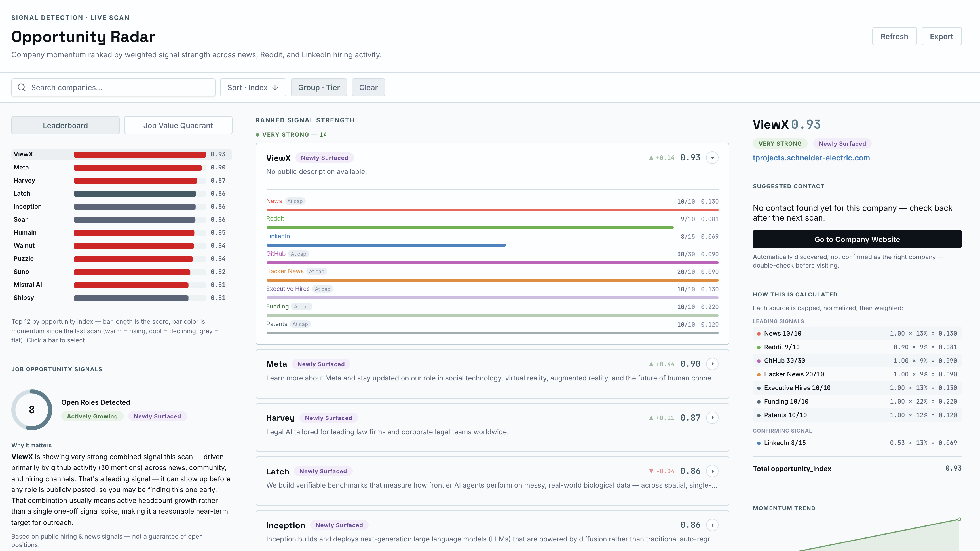The height and width of the screenshot is (551, 980).
Task: Select the Humain leaderboard row
Action: click(x=122, y=232)
